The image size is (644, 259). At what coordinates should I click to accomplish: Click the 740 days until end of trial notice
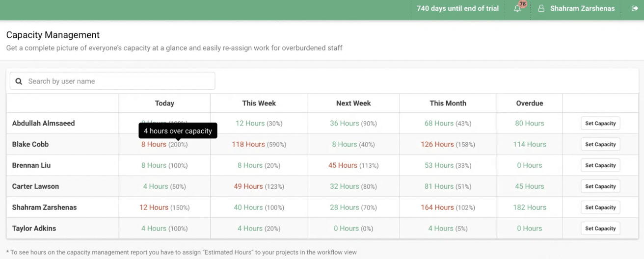click(457, 8)
